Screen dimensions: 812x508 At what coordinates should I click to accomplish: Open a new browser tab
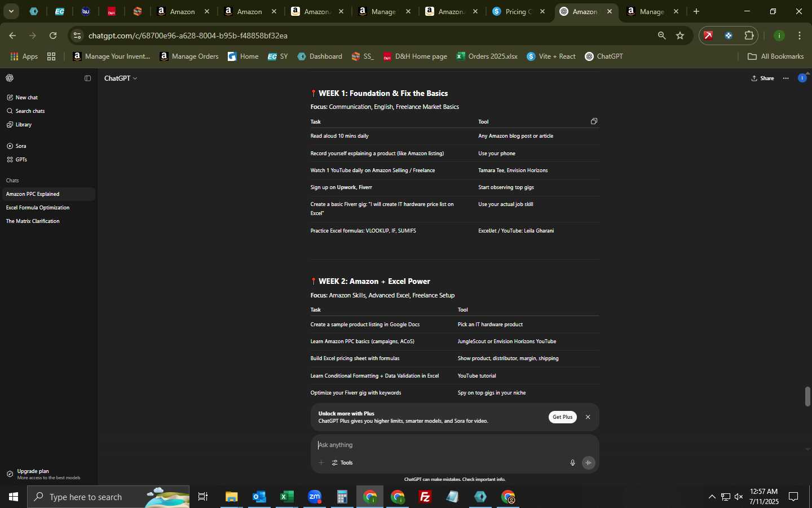pyautogui.click(x=696, y=11)
